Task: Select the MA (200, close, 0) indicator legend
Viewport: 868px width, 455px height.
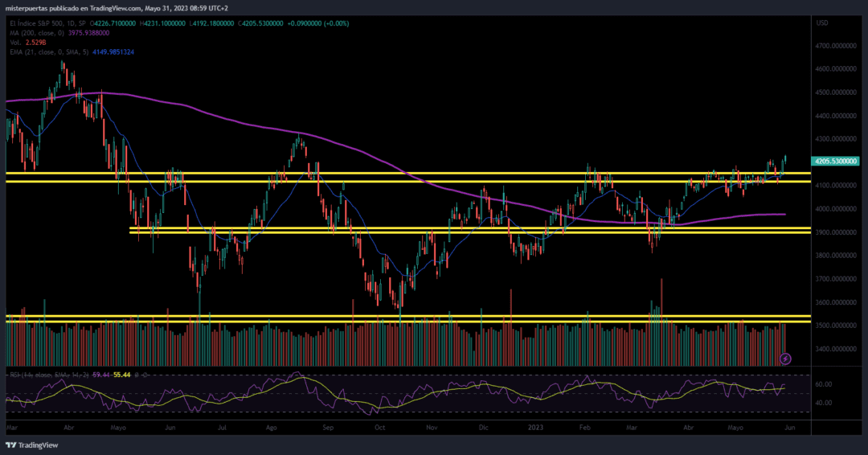Action: [36, 33]
